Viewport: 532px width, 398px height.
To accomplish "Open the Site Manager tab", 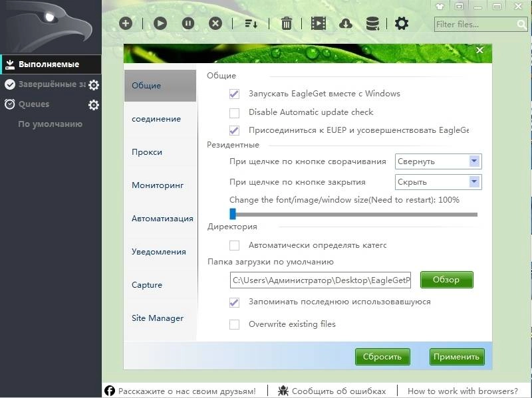I will click(158, 318).
